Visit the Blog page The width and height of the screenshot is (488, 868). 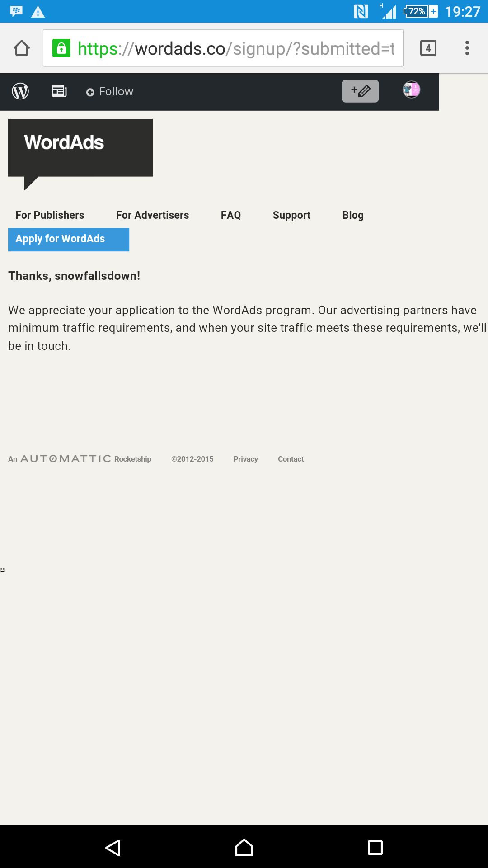coord(353,215)
